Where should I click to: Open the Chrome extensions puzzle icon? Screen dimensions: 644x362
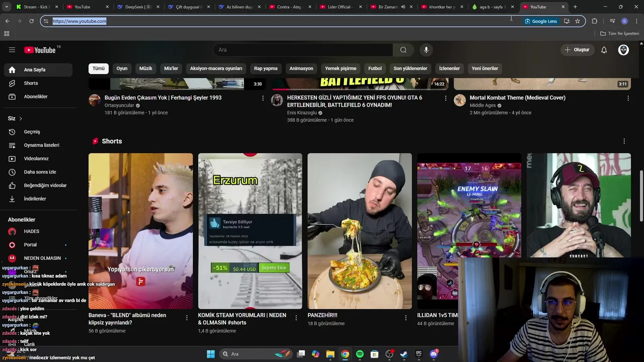pos(594,21)
